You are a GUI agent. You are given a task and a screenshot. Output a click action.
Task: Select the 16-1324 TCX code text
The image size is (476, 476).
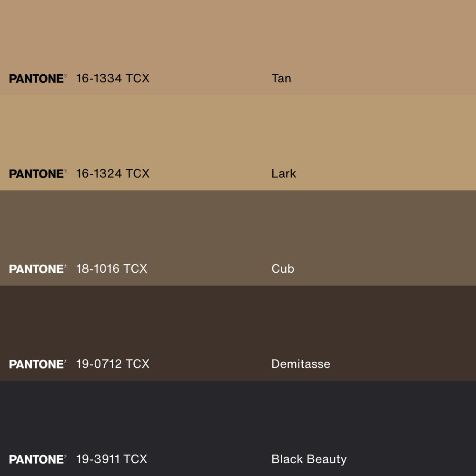tap(112, 174)
